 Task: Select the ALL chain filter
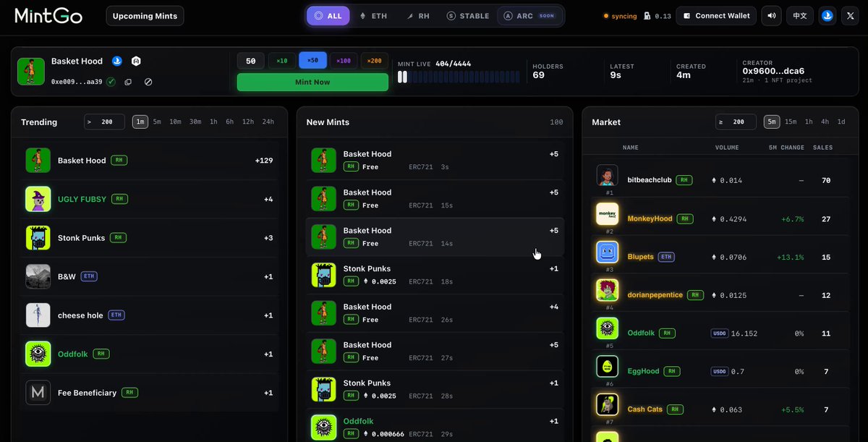(328, 16)
